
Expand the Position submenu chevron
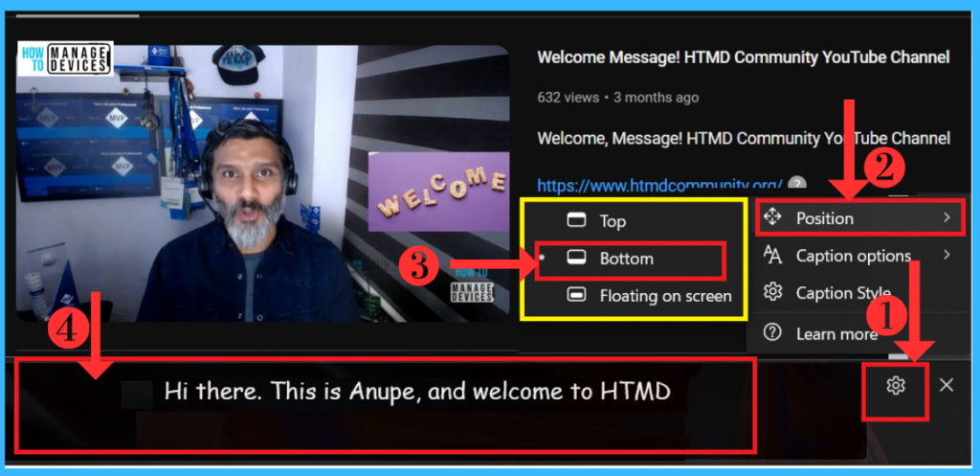coord(947,217)
